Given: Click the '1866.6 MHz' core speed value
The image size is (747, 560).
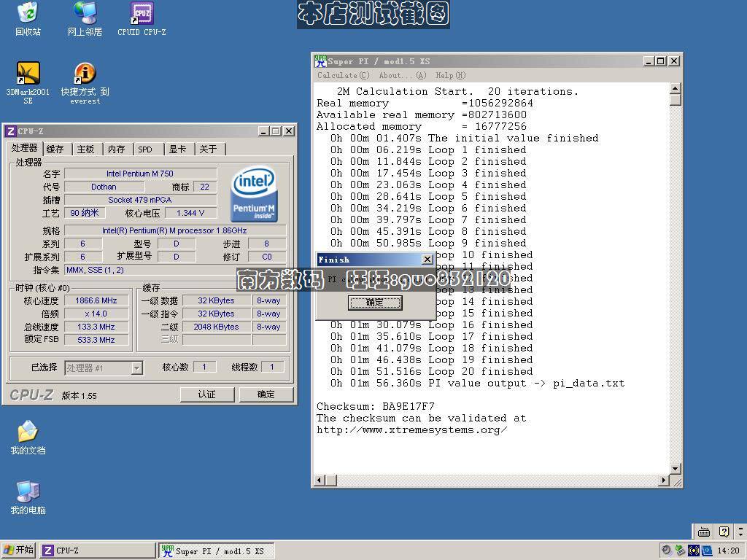Looking at the screenshot, I should 96,300.
